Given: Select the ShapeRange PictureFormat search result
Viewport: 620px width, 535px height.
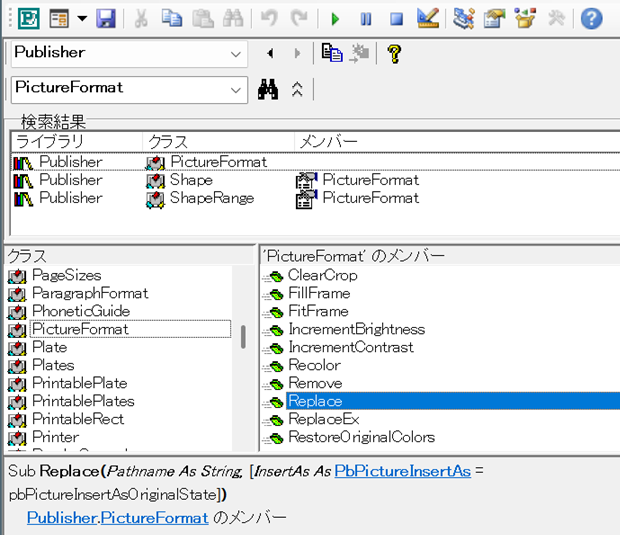Looking at the screenshot, I should click(x=316, y=198).
